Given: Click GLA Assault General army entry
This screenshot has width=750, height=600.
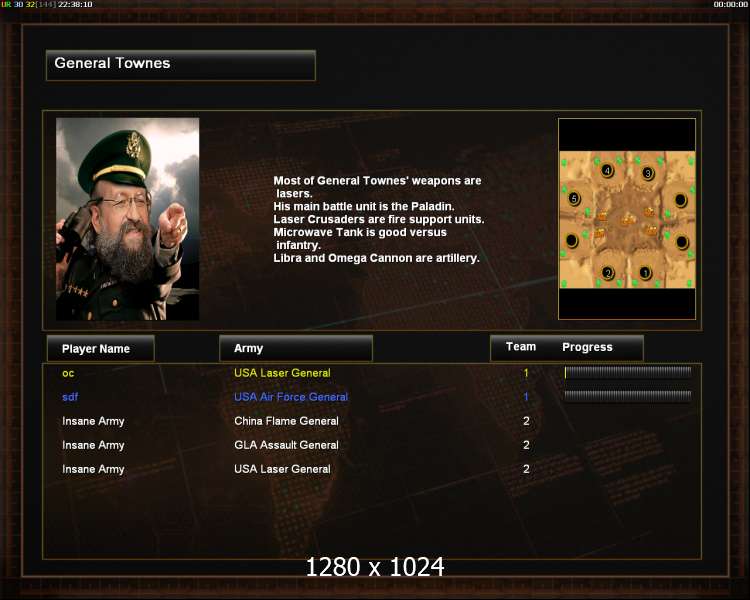Looking at the screenshot, I should [286, 445].
